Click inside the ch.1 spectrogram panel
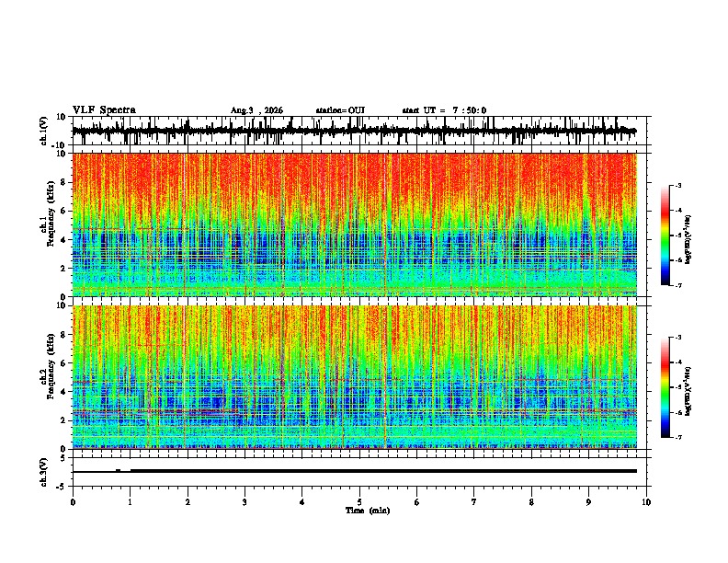 [354, 224]
